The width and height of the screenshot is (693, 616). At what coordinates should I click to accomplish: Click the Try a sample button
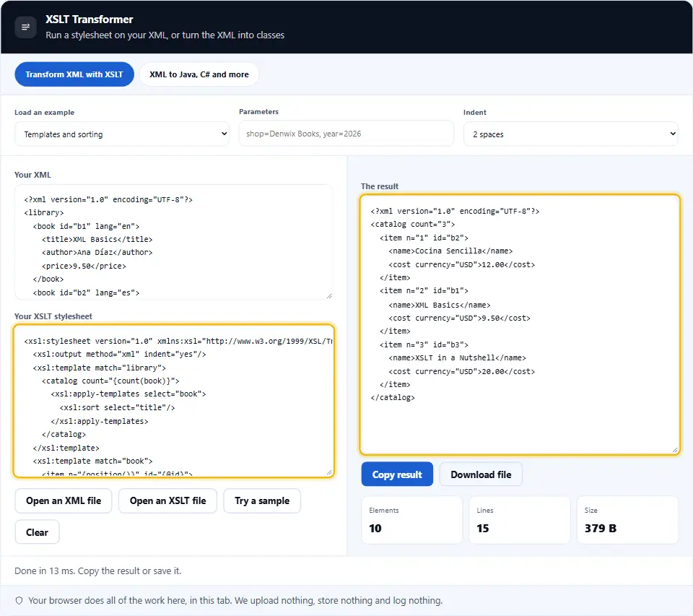262,501
